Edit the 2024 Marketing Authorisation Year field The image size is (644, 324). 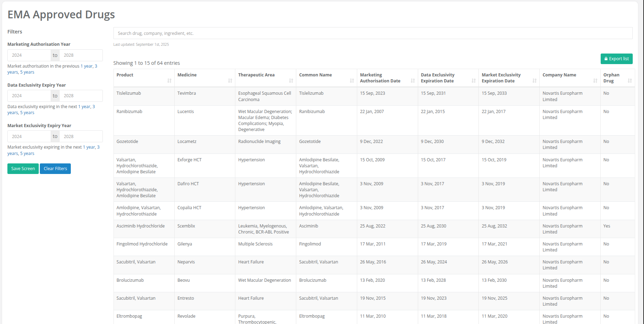click(29, 55)
